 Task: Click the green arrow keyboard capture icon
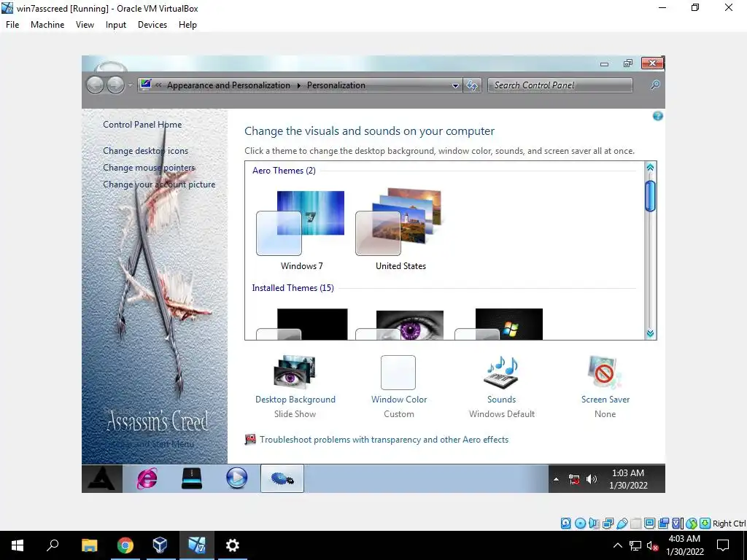pos(705,524)
